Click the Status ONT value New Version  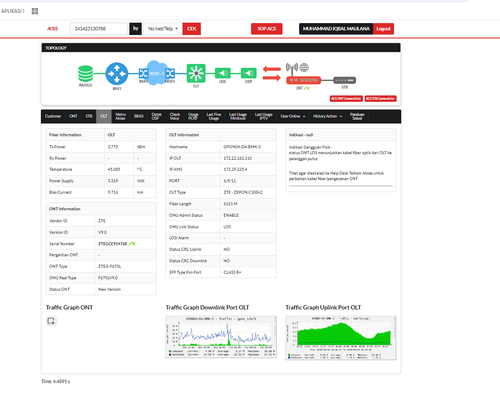point(109,289)
